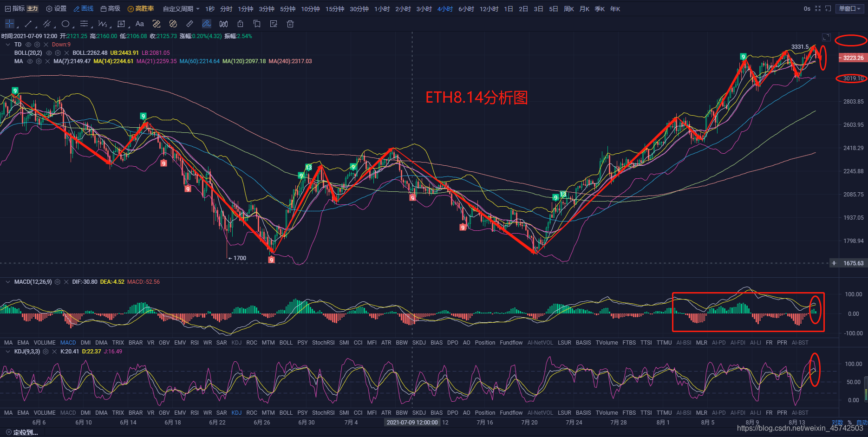Select the trend line drawing tool

pos(28,24)
